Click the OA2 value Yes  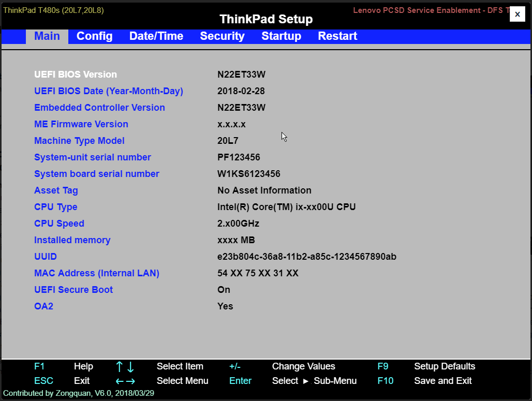pyautogui.click(x=225, y=306)
